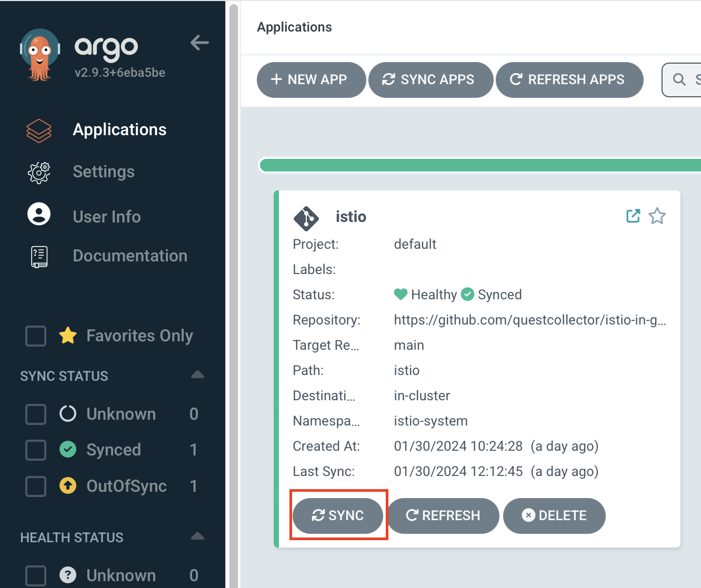Collapse sidebar with the back arrow
The width and height of the screenshot is (701, 588).
click(x=199, y=43)
